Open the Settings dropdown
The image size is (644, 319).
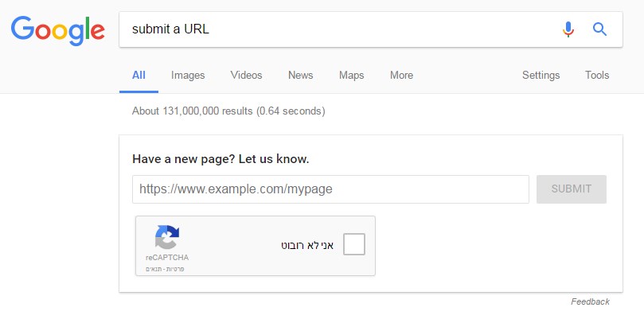coord(541,76)
